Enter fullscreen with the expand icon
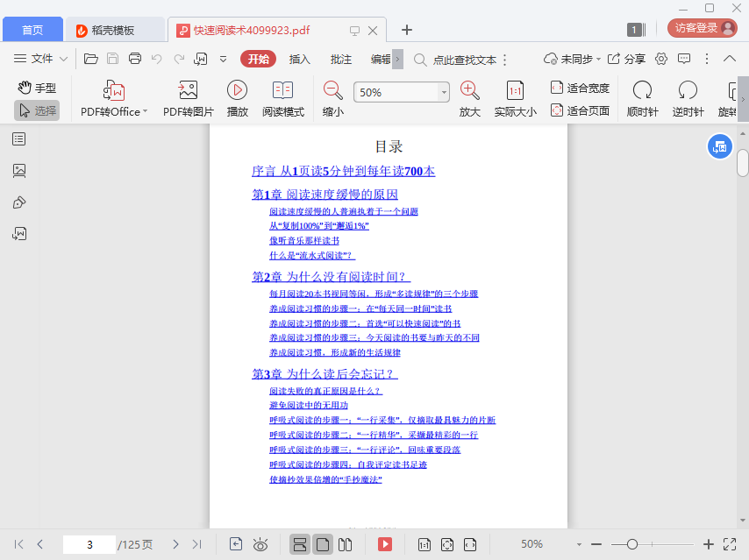Viewport: 749px width, 560px height. point(730,544)
